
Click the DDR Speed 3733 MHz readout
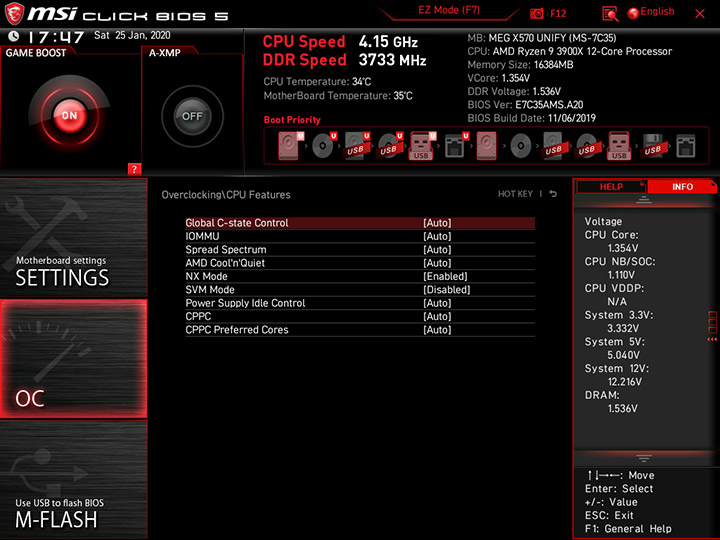[x=344, y=60]
